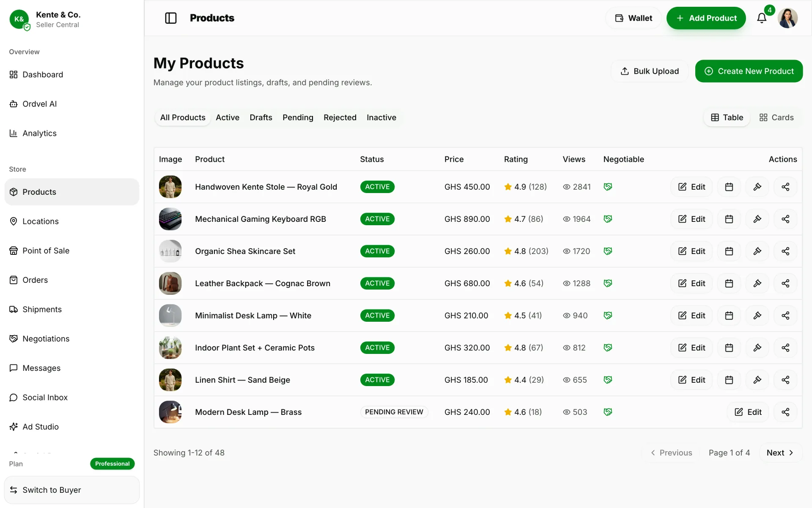Screen dimensions: 812x508
Task: Open the Mechanical Gaming Keyboard thumbnail
Action: pyautogui.click(x=170, y=219)
